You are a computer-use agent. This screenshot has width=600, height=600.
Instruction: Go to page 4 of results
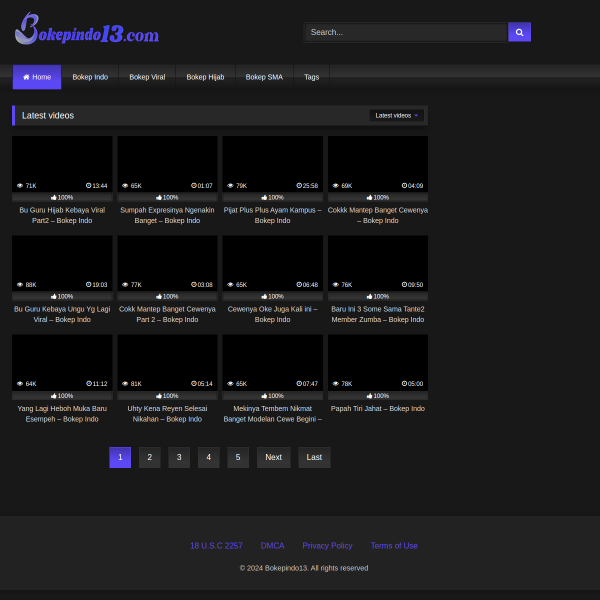pyautogui.click(x=209, y=457)
